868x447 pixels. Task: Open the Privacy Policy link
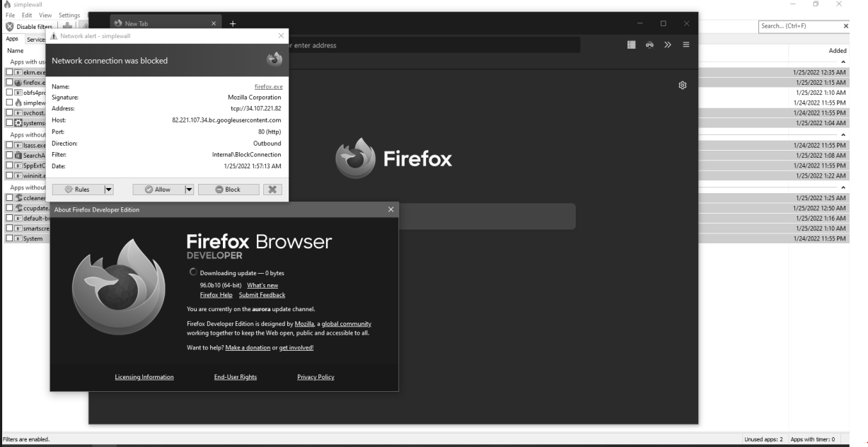pos(316,378)
